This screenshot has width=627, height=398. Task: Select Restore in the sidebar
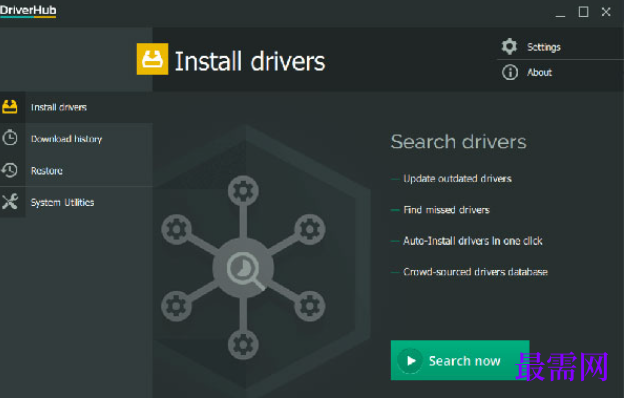[76, 170]
